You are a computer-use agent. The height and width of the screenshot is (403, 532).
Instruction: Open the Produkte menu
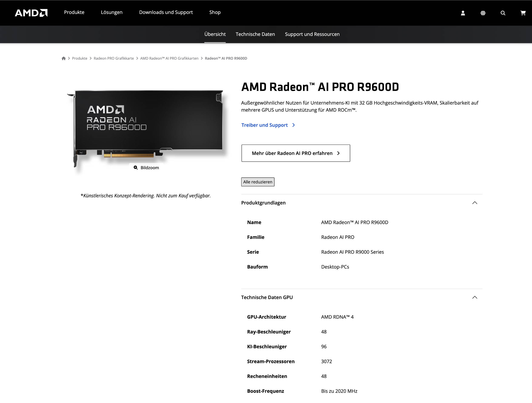click(74, 12)
